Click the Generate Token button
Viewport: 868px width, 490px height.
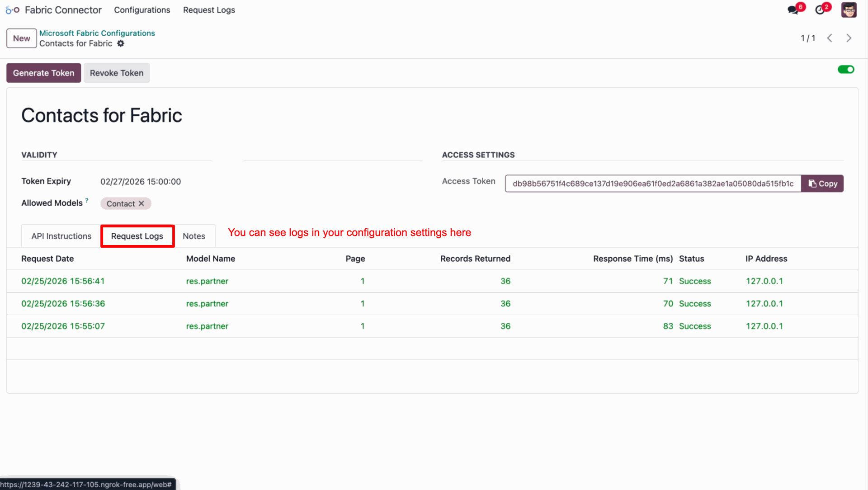(43, 73)
